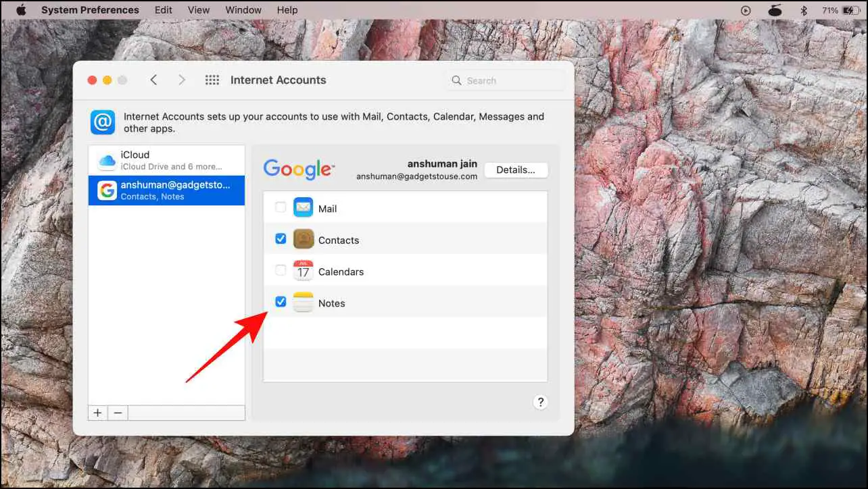
Task: Select the anshuman@gadgetstou account row
Action: [x=166, y=190]
